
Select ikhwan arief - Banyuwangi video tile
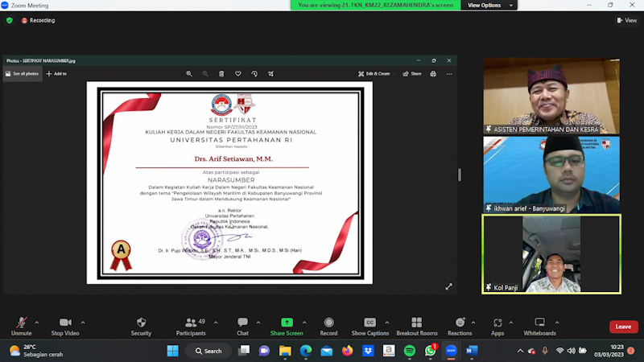point(551,175)
